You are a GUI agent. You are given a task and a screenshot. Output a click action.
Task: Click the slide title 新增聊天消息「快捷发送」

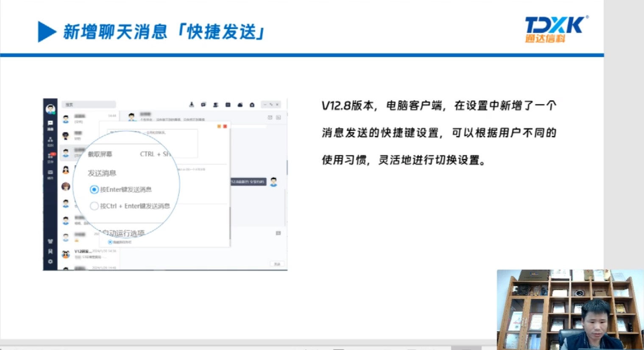tap(164, 32)
